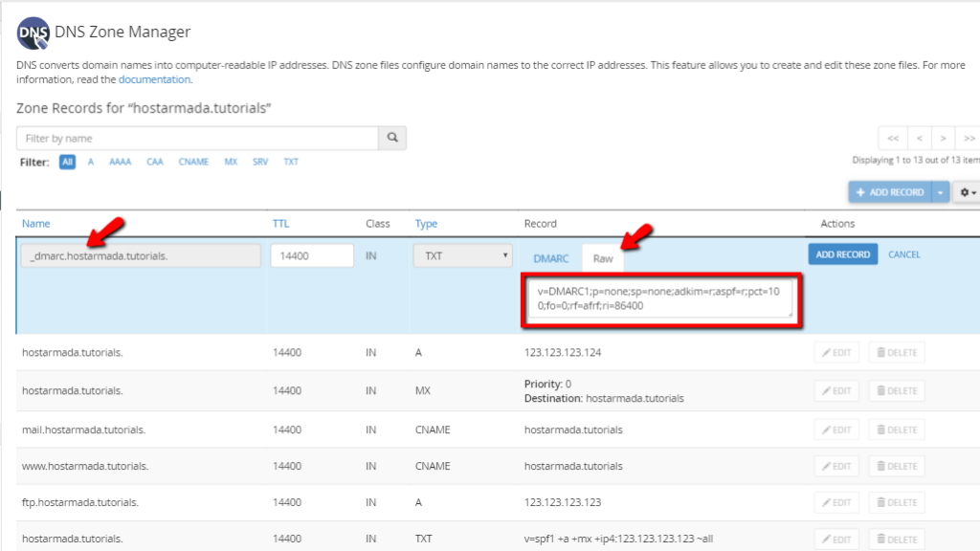Image resolution: width=980 pixels, height=551 pixels.
Task: Filter records by All
Action: tap(68, 162)
